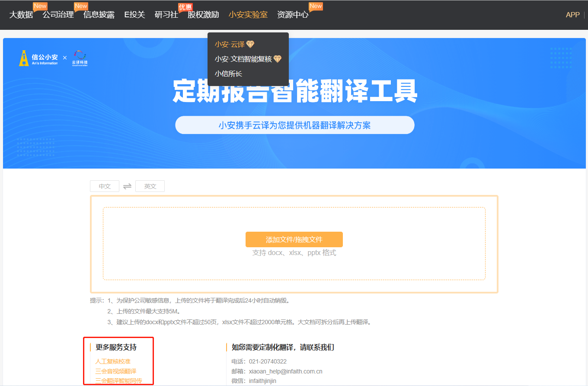Open the 信息披露 menu
Image resolution: width=588 pixels, height=386 pixels.
[x=99, y=15]
